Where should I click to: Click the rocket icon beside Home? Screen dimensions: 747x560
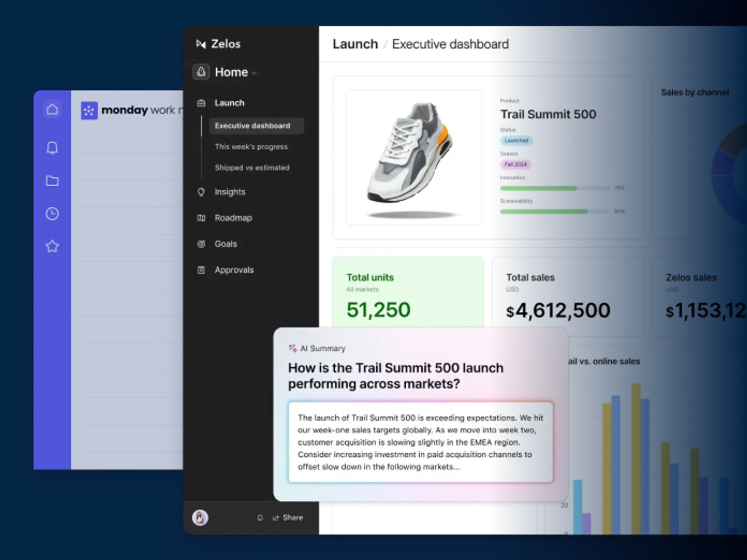[201, 72]
